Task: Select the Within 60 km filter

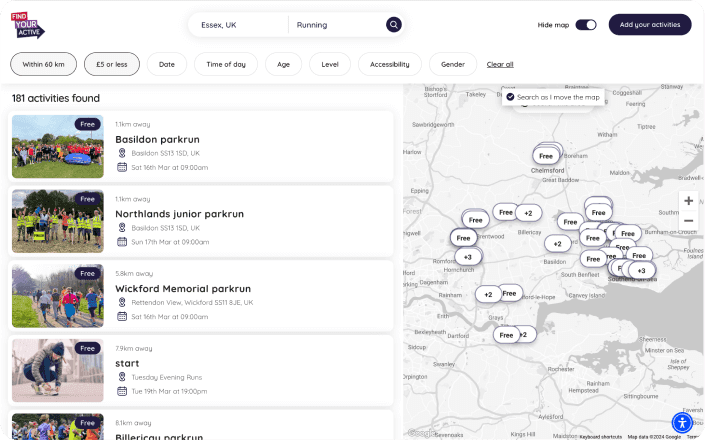Action: [x=44, y=64]
